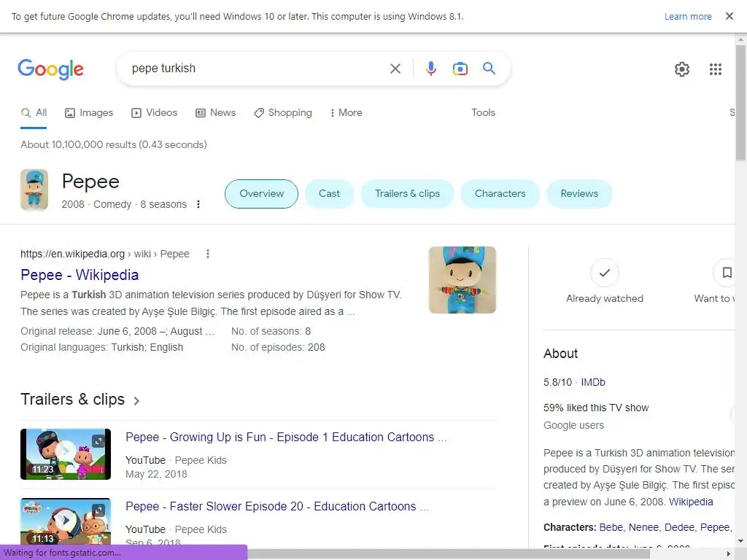The height and width of the screenshot is (560, 747).
Task: Open Pepee - Wikipedia result
Action: coord(80,275)
